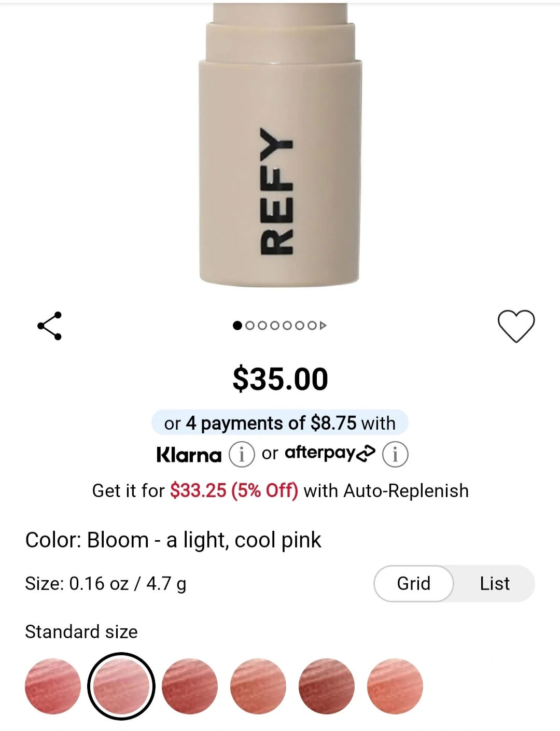Open Afterpay info icon
This screenshot has width=560, height=731.
[x=395, y=455]
